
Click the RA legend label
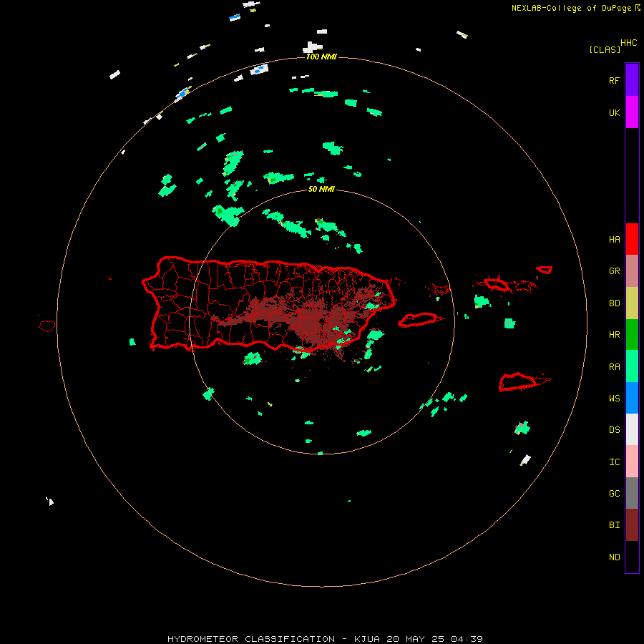pos(614,366)
